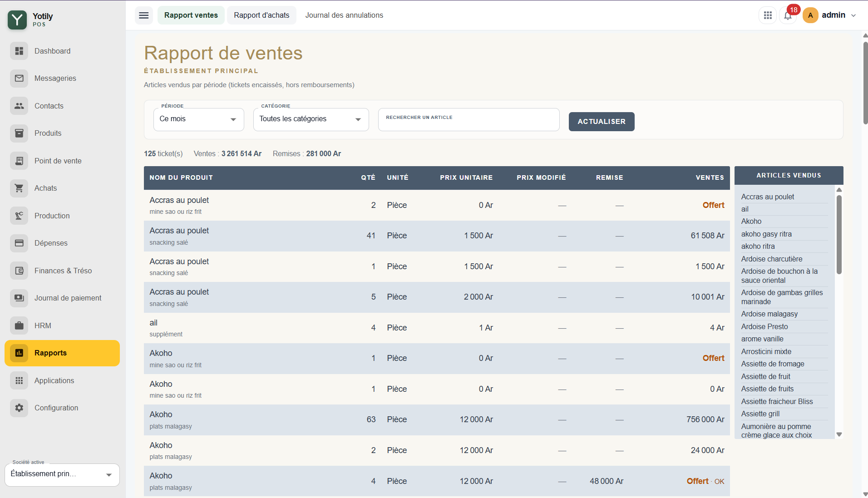The width and height of the screenshot is (868, 498).
Task: Click the ail supplément product row
Action: pos(437,328)
